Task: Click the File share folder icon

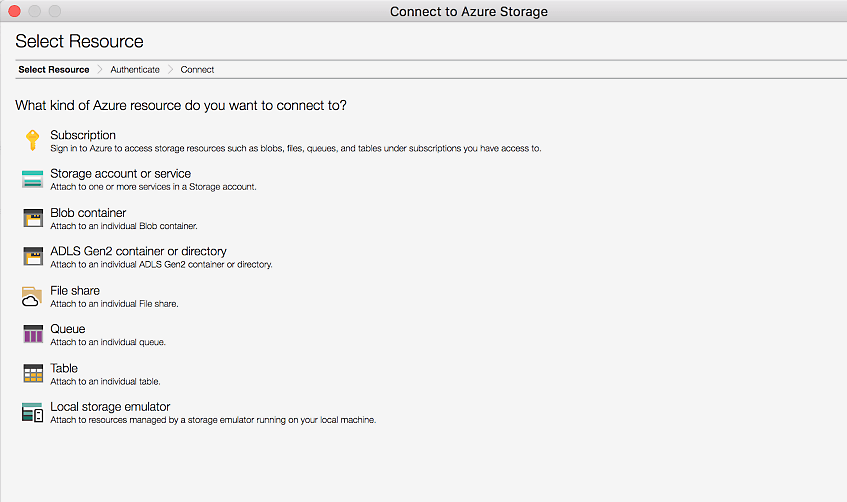Action: click(x=33, y=296)
